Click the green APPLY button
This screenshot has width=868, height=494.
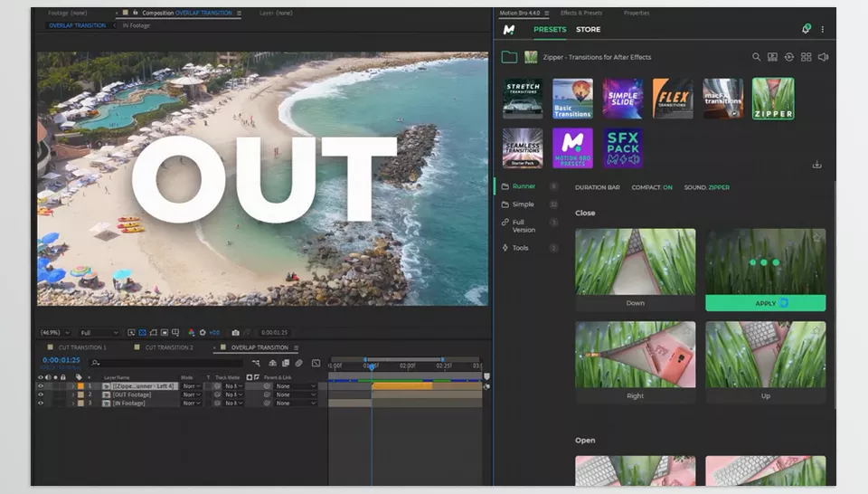[766, 303]
